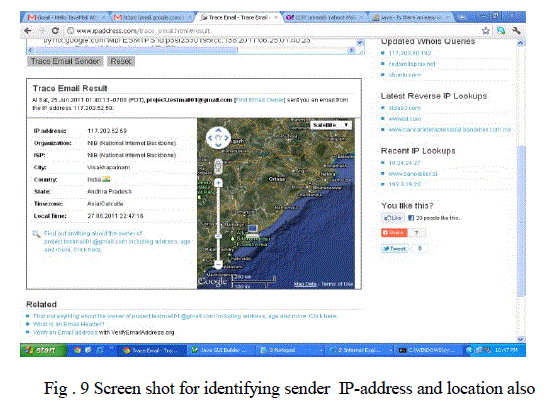Open the Notepad taskbar group
The image size is (546, 404).
click(x=291, y=350)
